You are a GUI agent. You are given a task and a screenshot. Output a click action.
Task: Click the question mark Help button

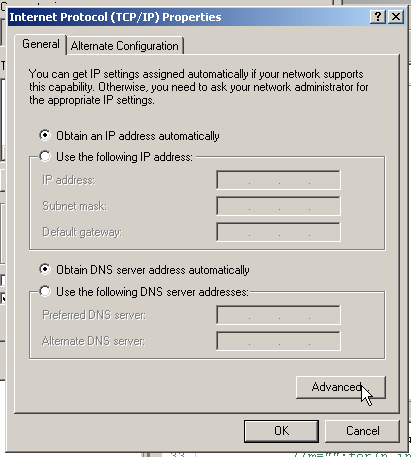tap(378, 17)
